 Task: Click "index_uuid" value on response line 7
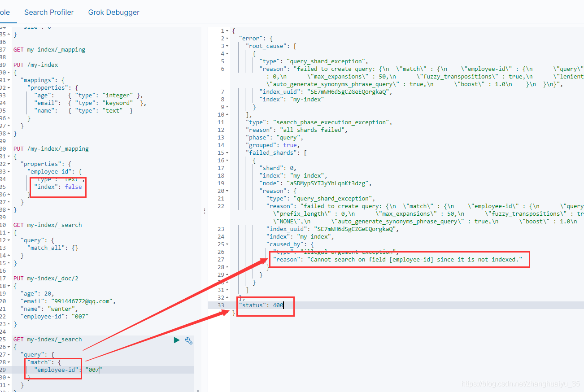pos(350,91)
